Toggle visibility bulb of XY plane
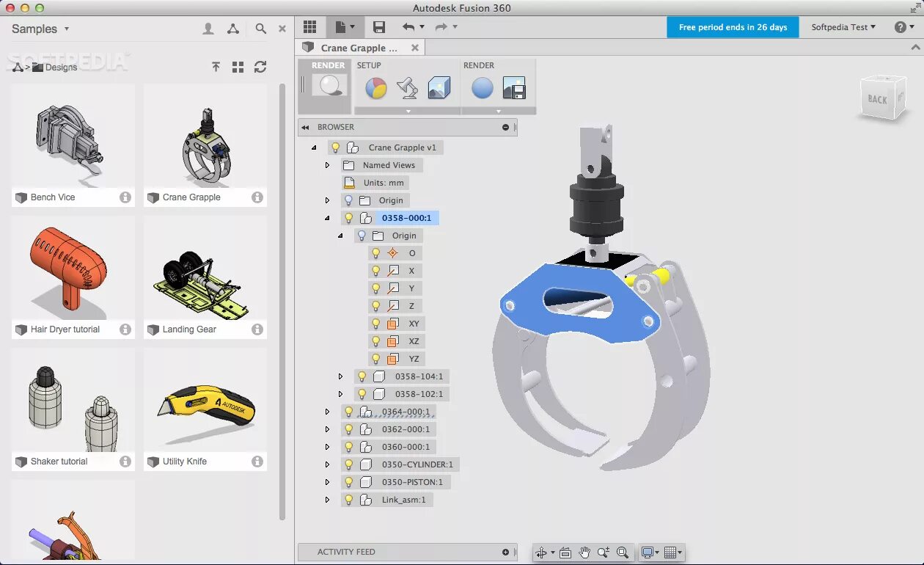Viewport: 924px width, 565px height. pyautogui.click(x=375, y=324)
